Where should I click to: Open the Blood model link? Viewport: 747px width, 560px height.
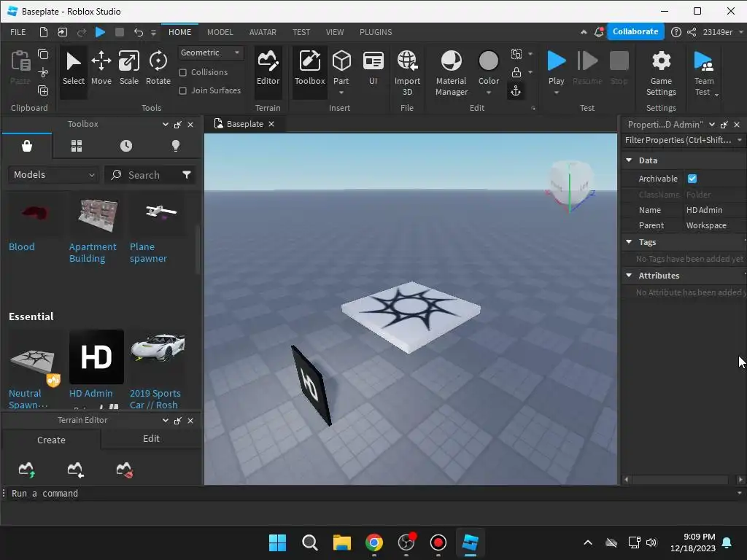[21, 246]
